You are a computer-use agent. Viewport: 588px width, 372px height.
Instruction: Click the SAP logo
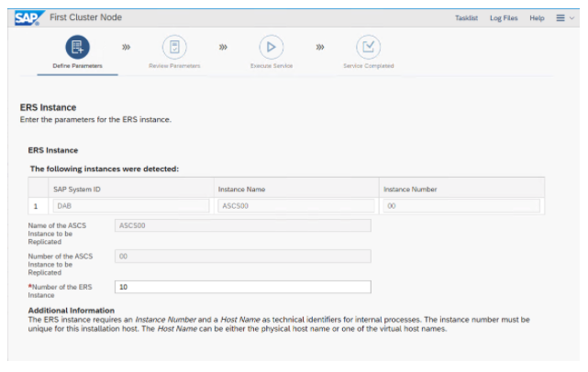coord(29,17)
